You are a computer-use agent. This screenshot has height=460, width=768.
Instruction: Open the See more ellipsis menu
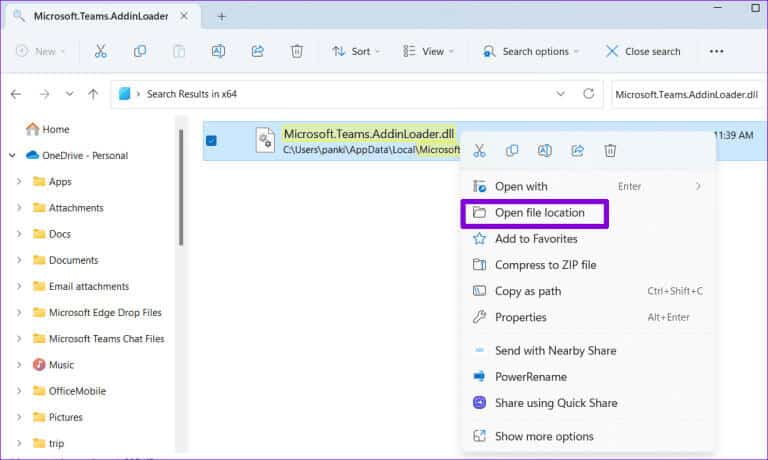pyautogui.click(x=716, y=51)
